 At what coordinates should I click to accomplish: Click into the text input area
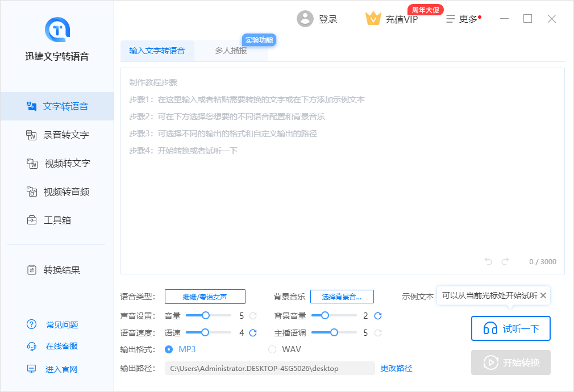click(x=343, y=171)
